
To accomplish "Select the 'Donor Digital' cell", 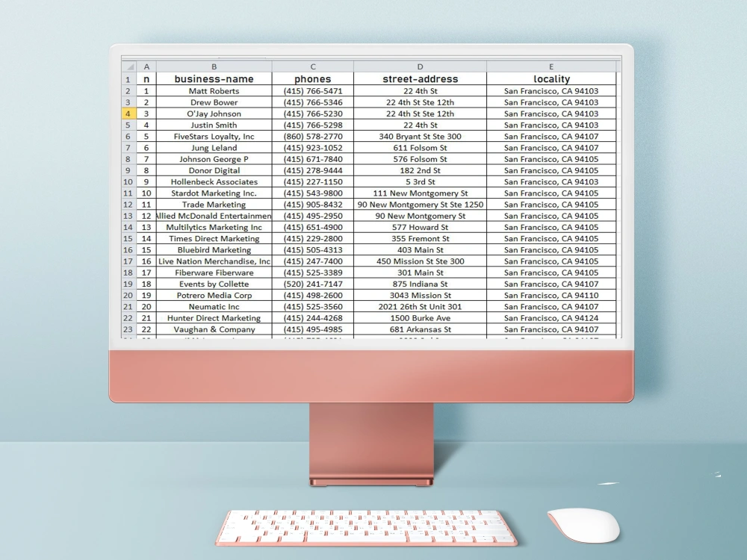I will point(214,170).
